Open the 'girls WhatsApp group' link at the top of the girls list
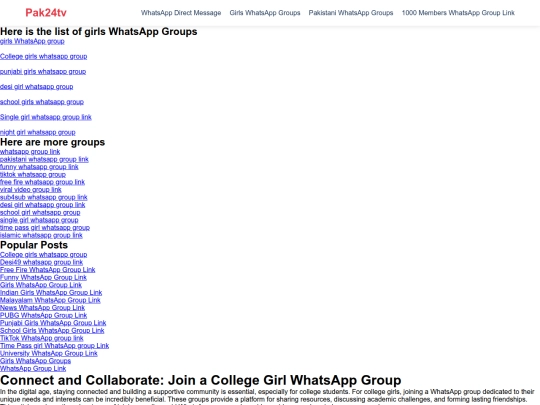 coord(32,41)
